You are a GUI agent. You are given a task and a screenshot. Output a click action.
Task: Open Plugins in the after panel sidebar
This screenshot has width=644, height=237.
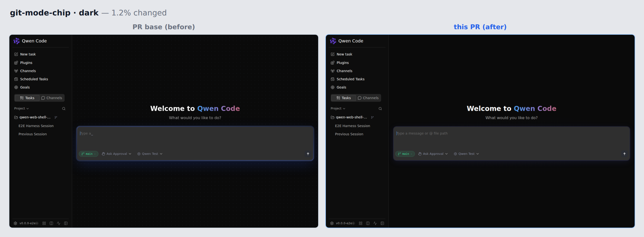(x=340, y=63)
